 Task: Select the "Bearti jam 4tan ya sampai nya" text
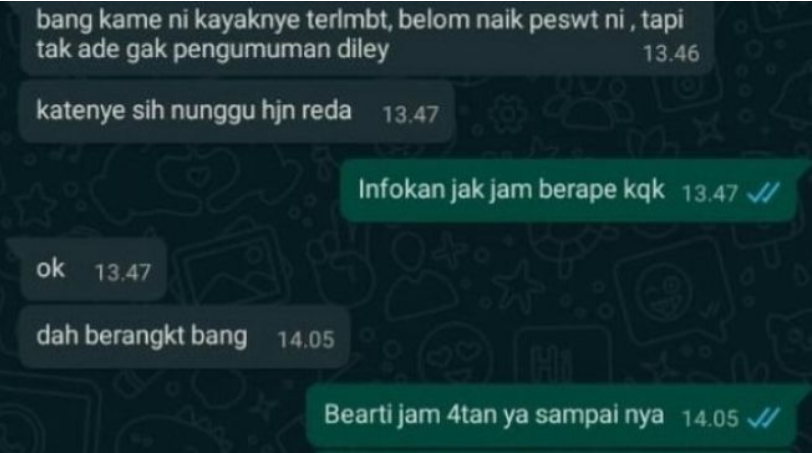(x=494, y=415)
